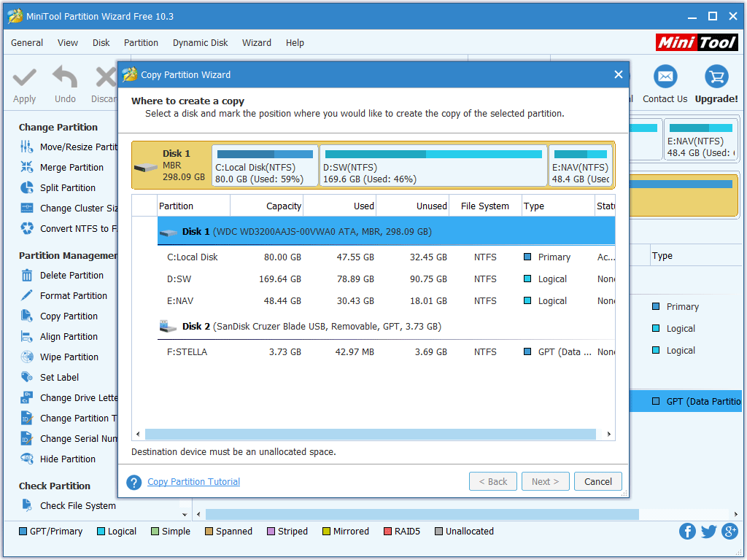Click the Change Drive Letter icon
This screenshot has width=747, height=560.
point(27,397)
